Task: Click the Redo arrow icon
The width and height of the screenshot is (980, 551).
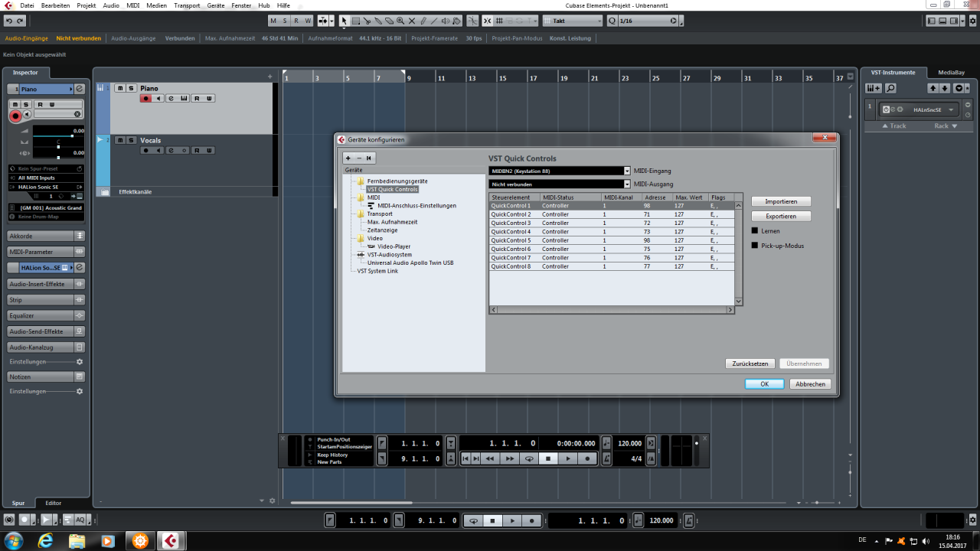Action: pos(21,21)
